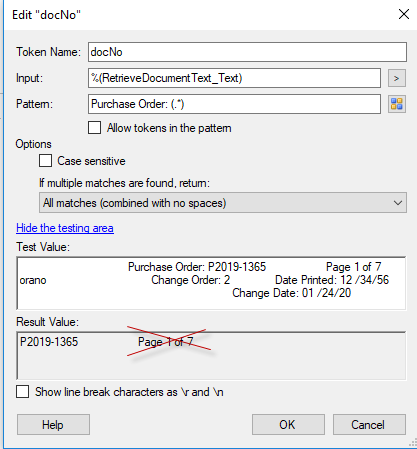
Task: Check Show line break characters option
Action: (22, 392)
